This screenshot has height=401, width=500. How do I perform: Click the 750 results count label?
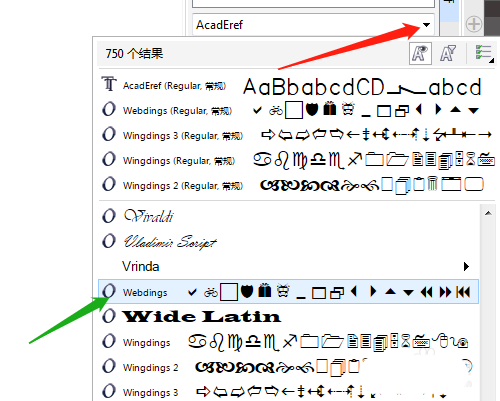pos(134,53)
